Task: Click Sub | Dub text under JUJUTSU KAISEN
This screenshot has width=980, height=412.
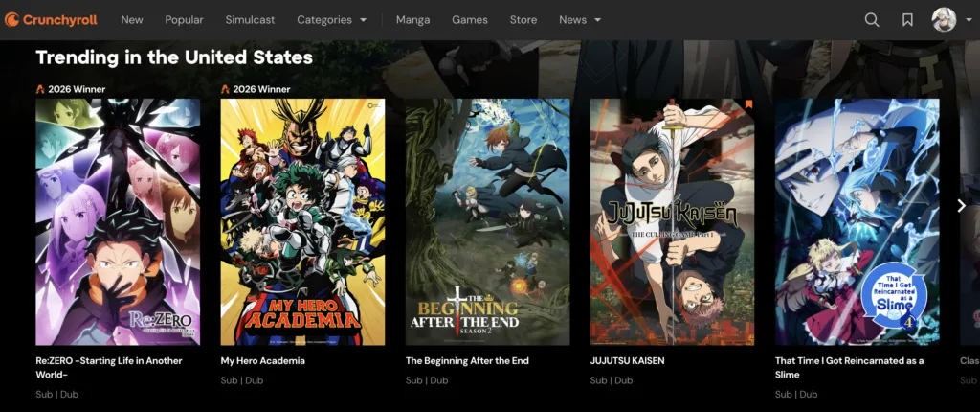Action: pyautogui.click(x=612, y=380)
